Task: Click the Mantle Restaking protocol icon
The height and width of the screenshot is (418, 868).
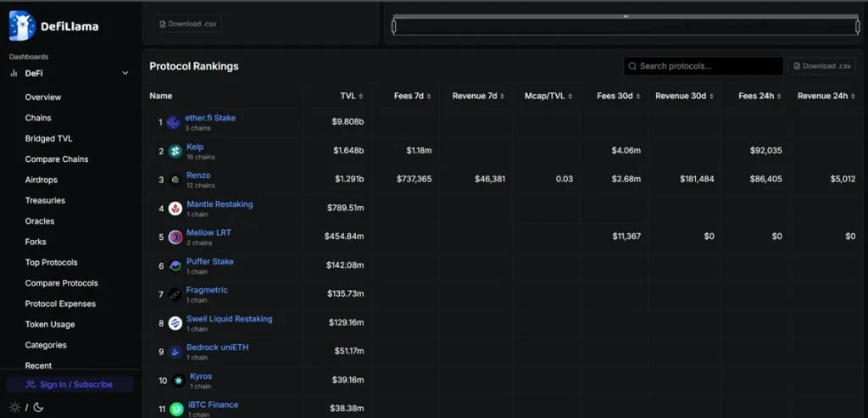Action: [x=175, y=209]
